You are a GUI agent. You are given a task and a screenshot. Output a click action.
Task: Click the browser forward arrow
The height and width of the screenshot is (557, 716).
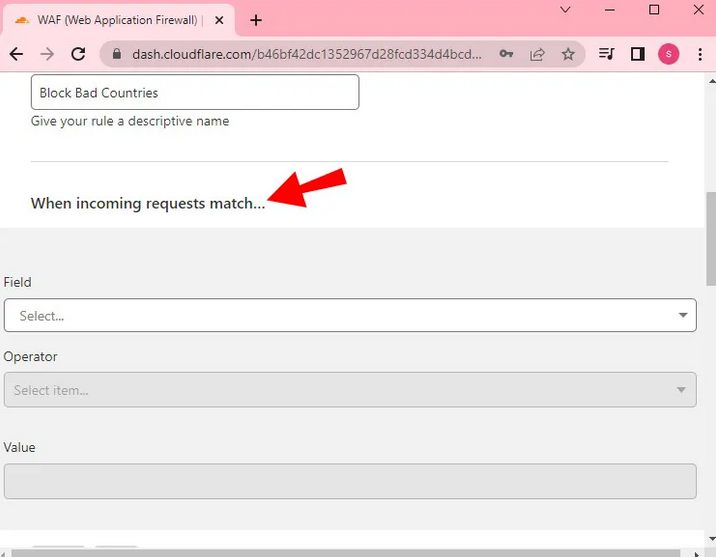click(x=47, y=54)
